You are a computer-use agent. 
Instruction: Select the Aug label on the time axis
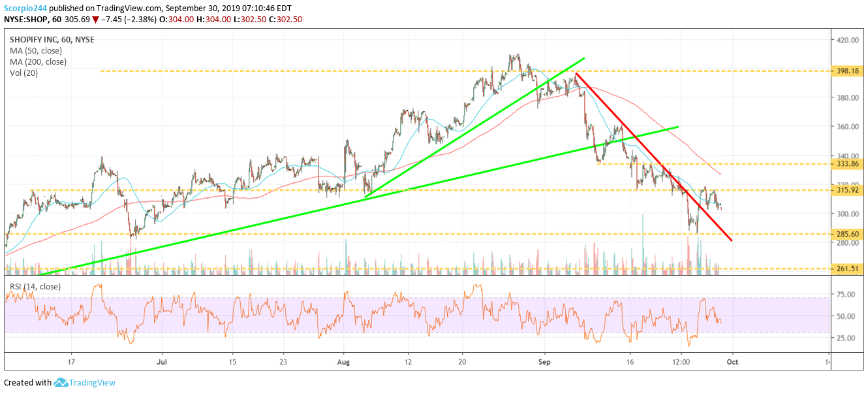pos(345,361)
